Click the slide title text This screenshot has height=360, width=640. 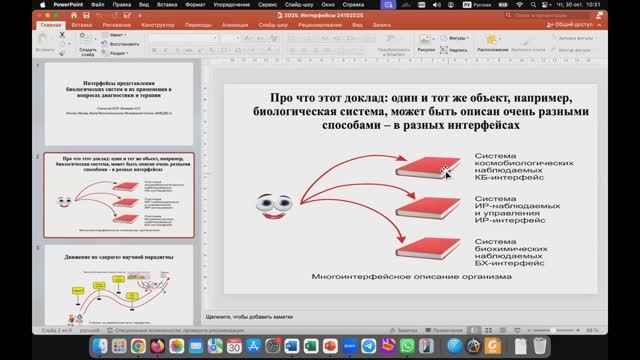tap(421, 111)
